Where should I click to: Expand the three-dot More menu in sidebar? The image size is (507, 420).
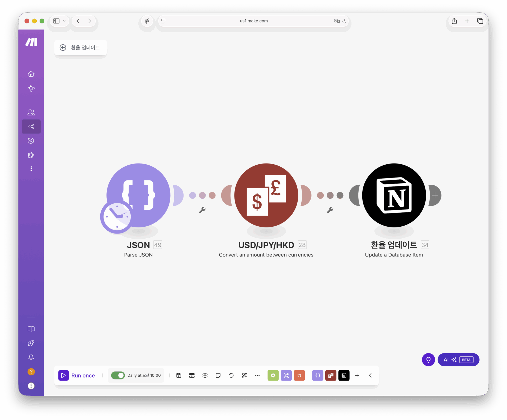pos(31,169)
